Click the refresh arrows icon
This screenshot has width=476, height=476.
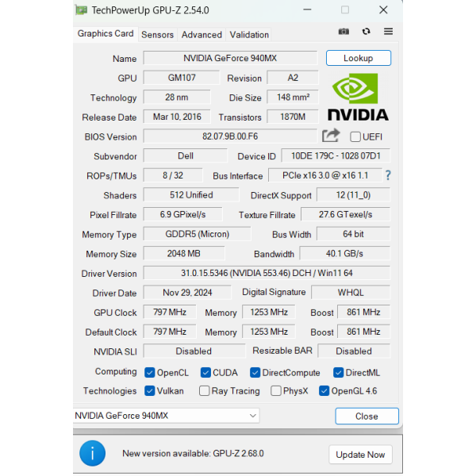coord(366,31)
